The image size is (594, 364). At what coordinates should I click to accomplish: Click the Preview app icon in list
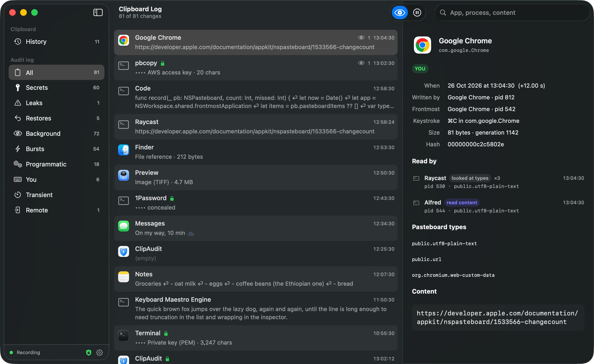click(x=123, y=175)
